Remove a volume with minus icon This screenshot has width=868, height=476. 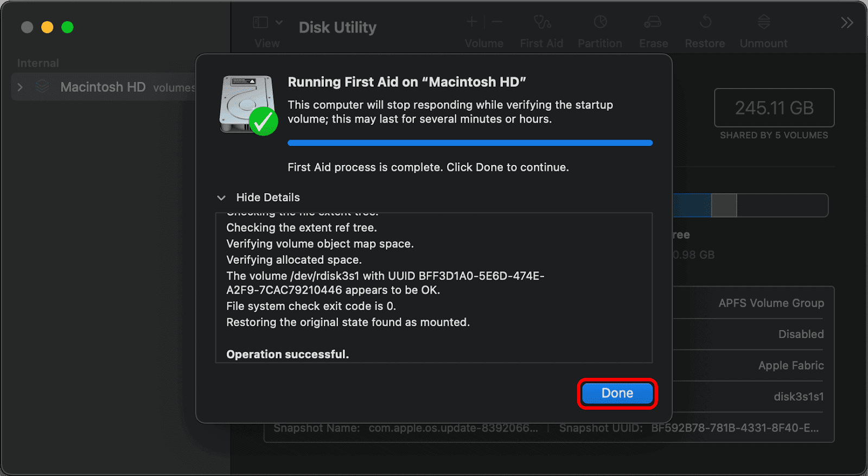pyautogui.click(x=497, y=22)
